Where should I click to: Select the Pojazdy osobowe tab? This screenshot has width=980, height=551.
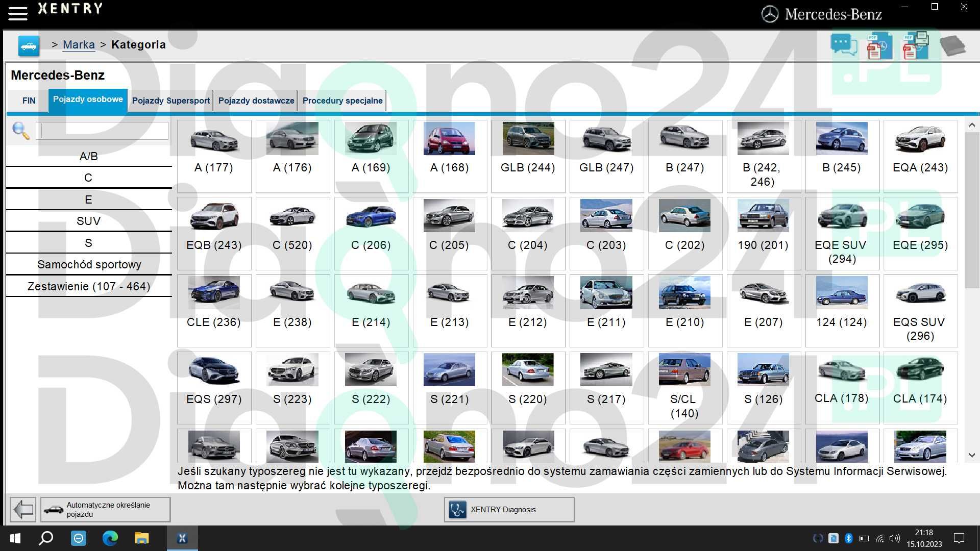click(x=88, y=99)
